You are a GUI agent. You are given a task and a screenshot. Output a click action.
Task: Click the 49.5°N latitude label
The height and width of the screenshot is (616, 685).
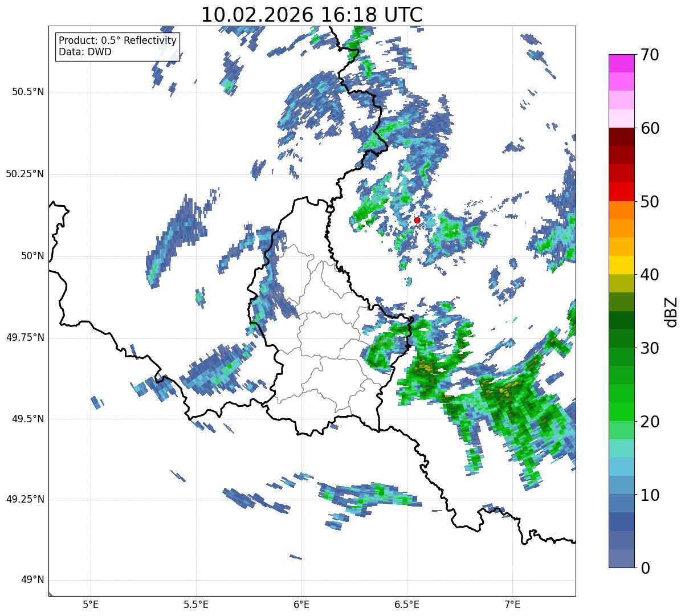coord(27,419)
